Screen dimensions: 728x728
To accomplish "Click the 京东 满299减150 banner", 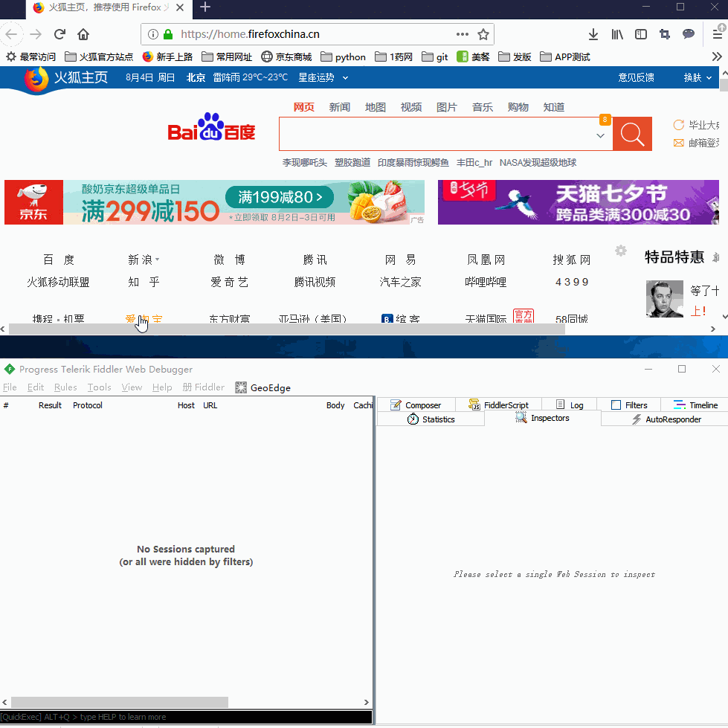I will [214, 202].
